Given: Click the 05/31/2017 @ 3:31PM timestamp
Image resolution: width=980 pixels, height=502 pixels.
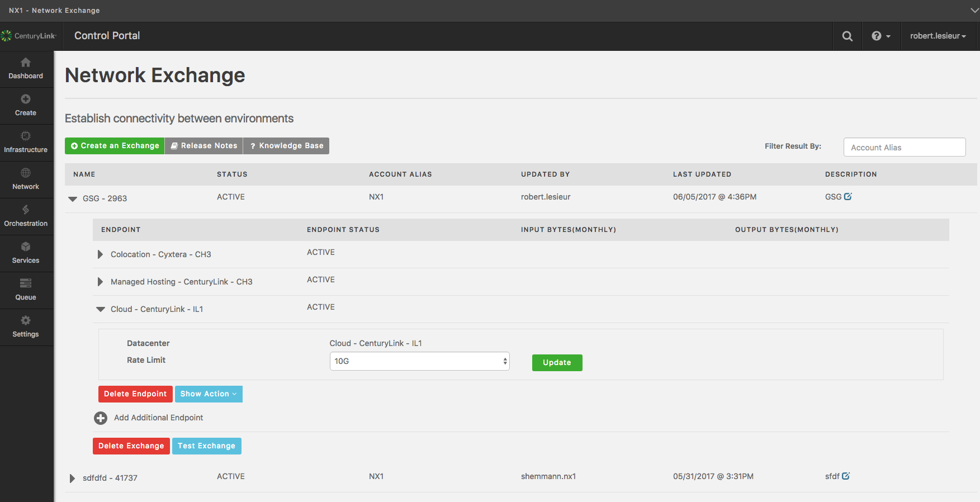Looking at the screenshot, I should click(x=713, y=476).
